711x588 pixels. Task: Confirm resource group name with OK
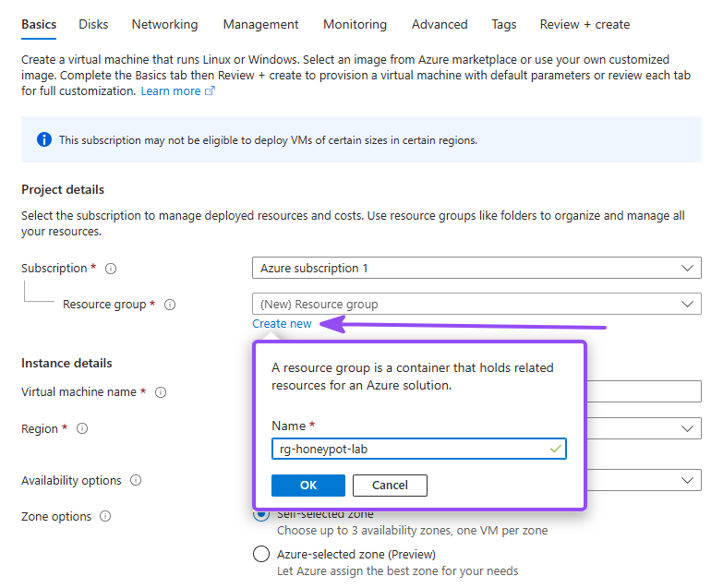308,486
